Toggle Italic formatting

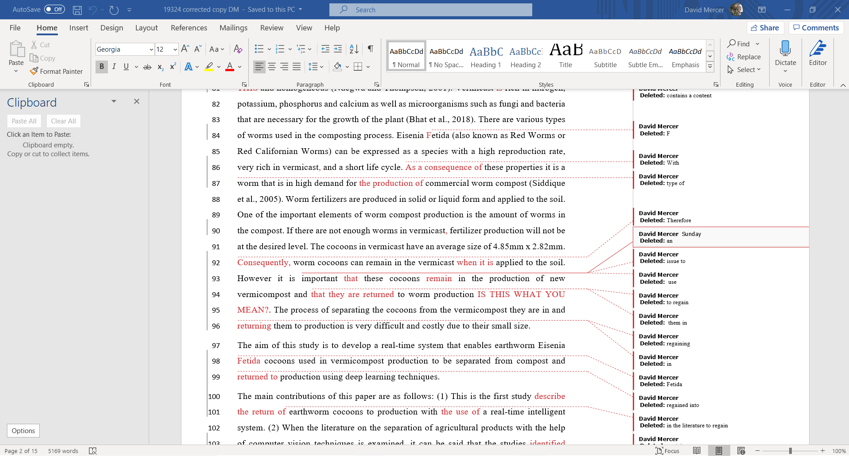coord(114,67)
